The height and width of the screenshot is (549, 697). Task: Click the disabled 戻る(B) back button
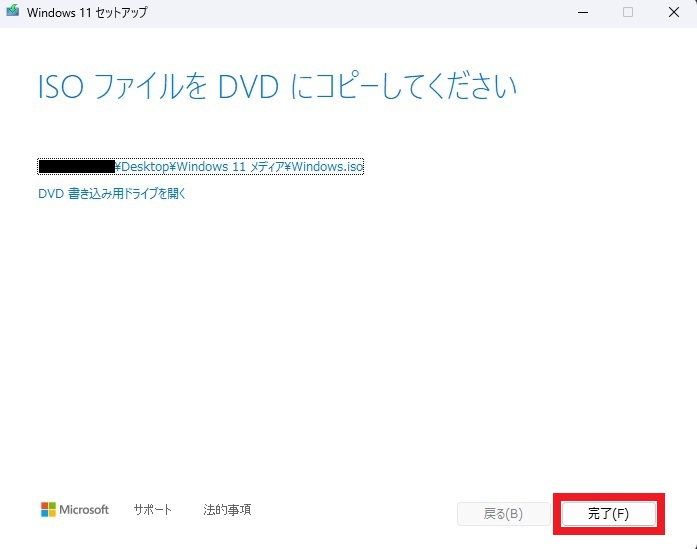(503, 514)
